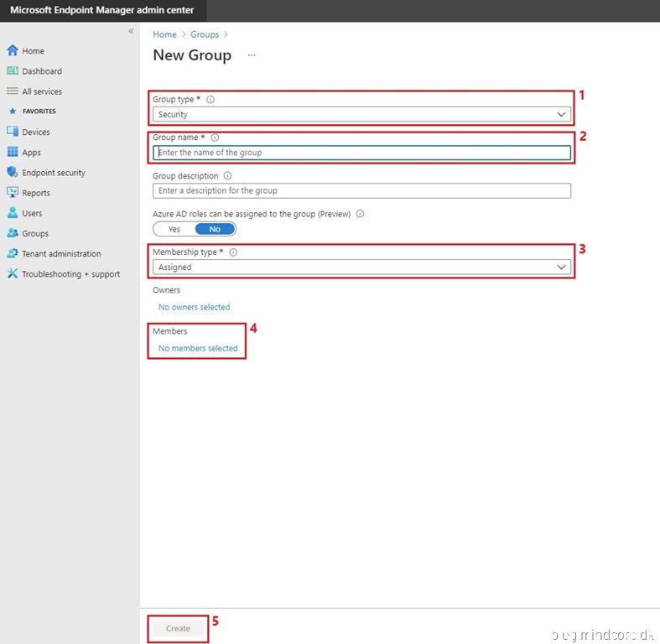Click info icon next to Group type
Screen dimensions: 660x644
pyautogui.click(x=210, y=99)
